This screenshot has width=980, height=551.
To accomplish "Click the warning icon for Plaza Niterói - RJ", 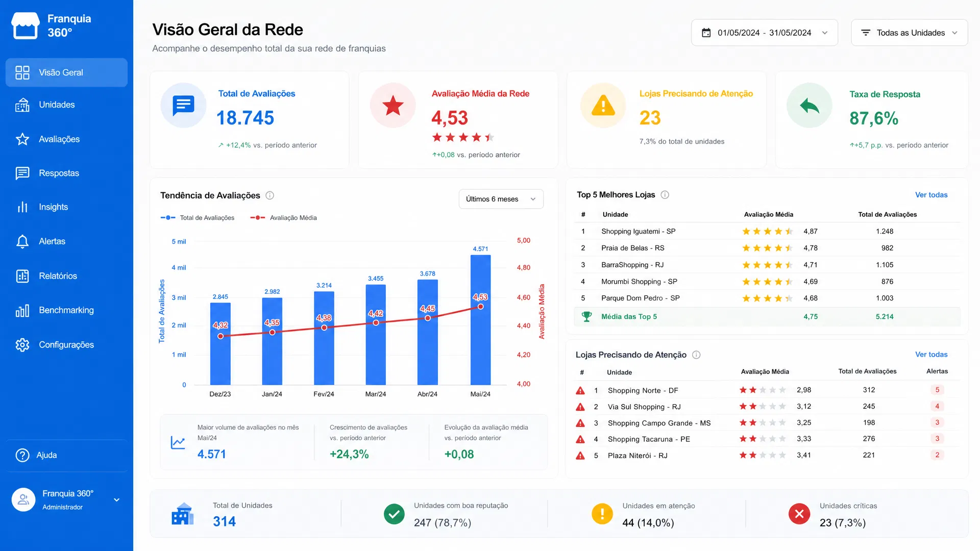I will 580,456.
